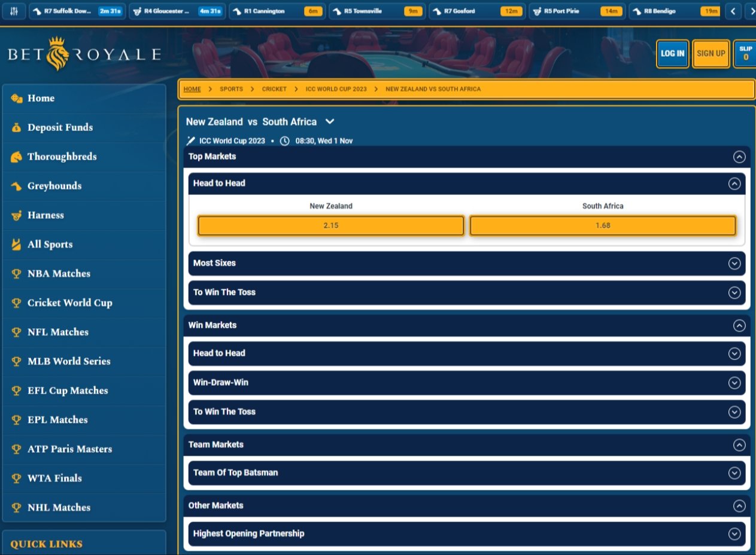Image resolution: width=756 pixels, height=555 pixels.
Task: Expand the Team Of Top Batsman market
Action: pyautogui.click(x=734, y=473)
